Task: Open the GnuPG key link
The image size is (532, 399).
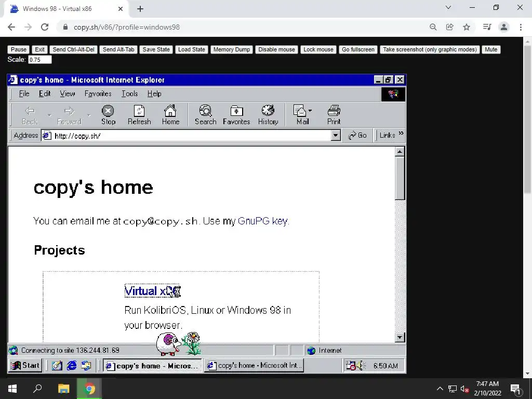Action: [x=262, y=221]
